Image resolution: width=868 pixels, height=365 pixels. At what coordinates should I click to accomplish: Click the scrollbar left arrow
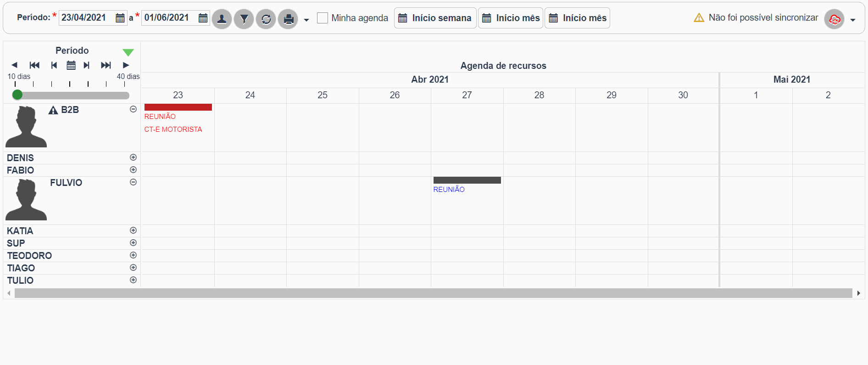tap(9, 293)
